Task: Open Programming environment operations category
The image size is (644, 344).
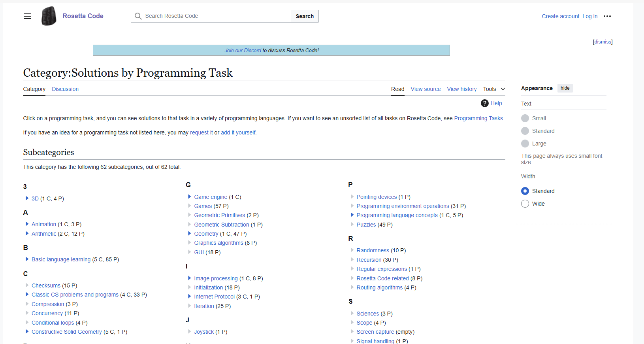Action: click(403, 206)
